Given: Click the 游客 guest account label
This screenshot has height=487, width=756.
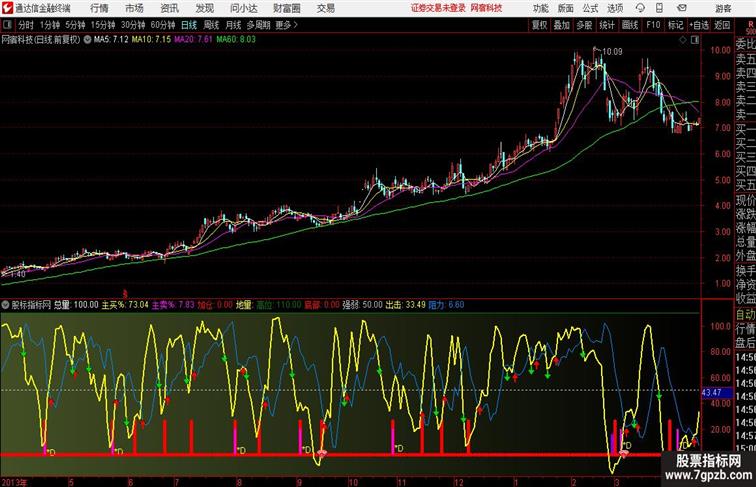Looking at the screenshot, I should pyautogui.click(x=723, y=8).
